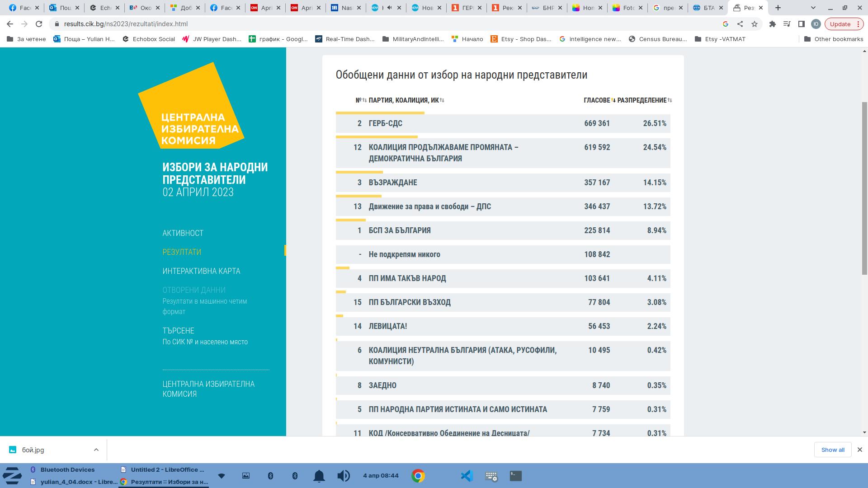Viewport: 868px width, 488px height.
Task: Click the ГЕРБ-СДС row
Action: (503, 123)
